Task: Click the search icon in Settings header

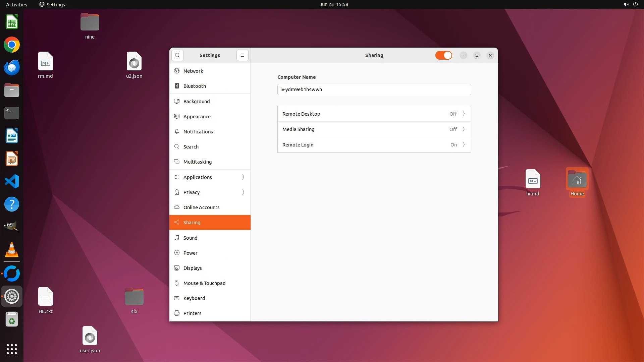Action: tap(177, 55)
